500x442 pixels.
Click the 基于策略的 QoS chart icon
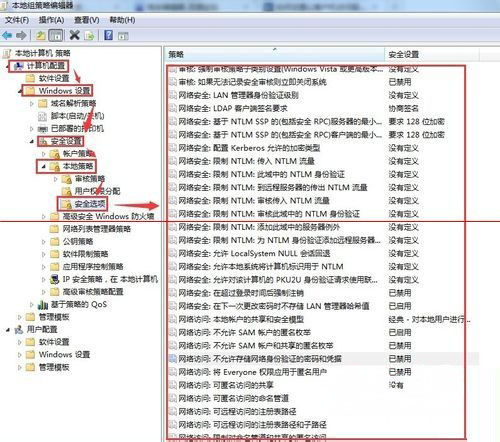click(x=42, y=304)
